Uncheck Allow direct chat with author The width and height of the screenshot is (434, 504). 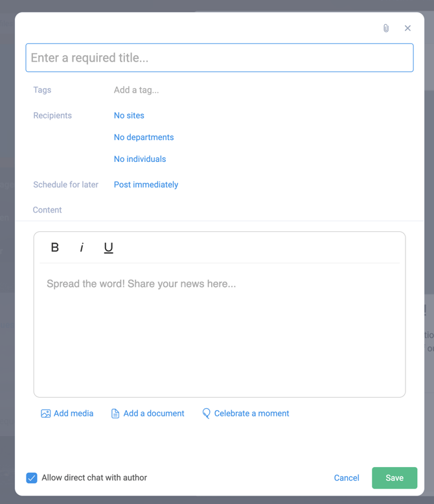click(x=32, y=478)
